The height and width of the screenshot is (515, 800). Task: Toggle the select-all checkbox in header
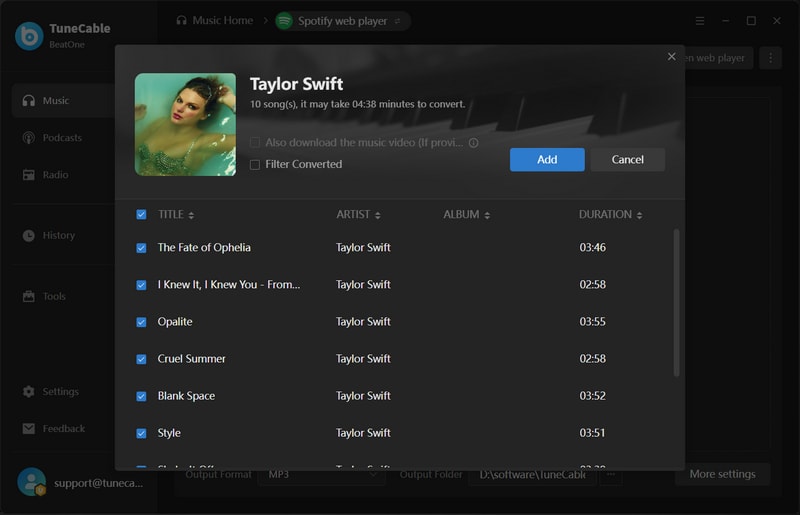(141, 214)
